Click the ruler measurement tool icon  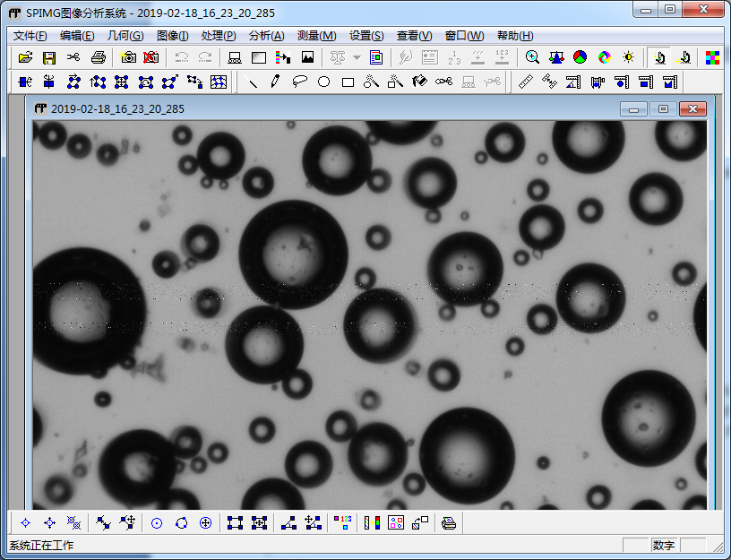(x=526, y=82)
